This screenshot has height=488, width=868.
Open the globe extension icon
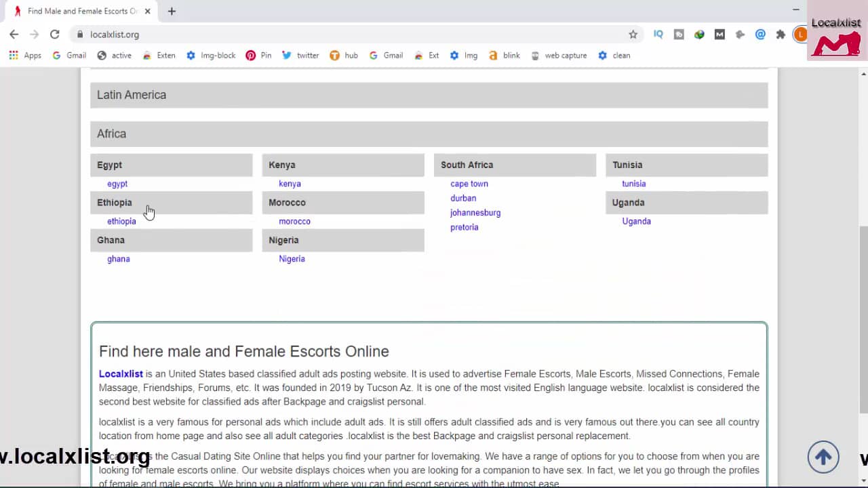click(699, 35)
